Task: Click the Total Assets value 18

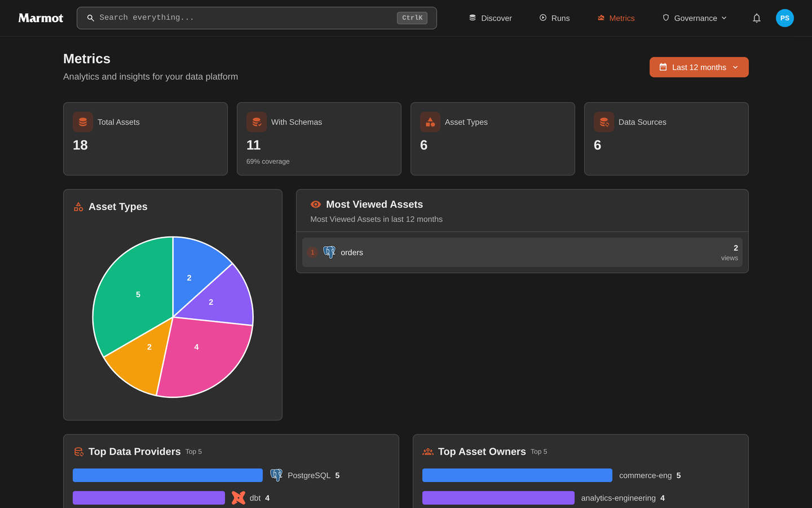Action: (x=80, y=145)
